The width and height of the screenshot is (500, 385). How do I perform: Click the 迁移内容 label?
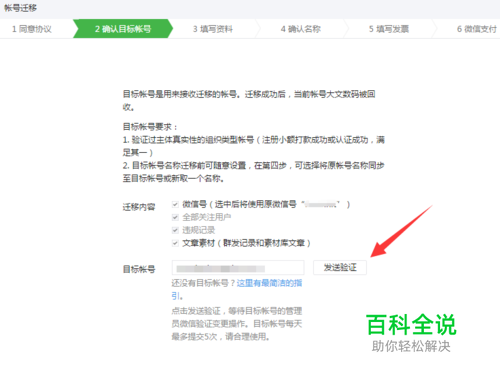139,207
